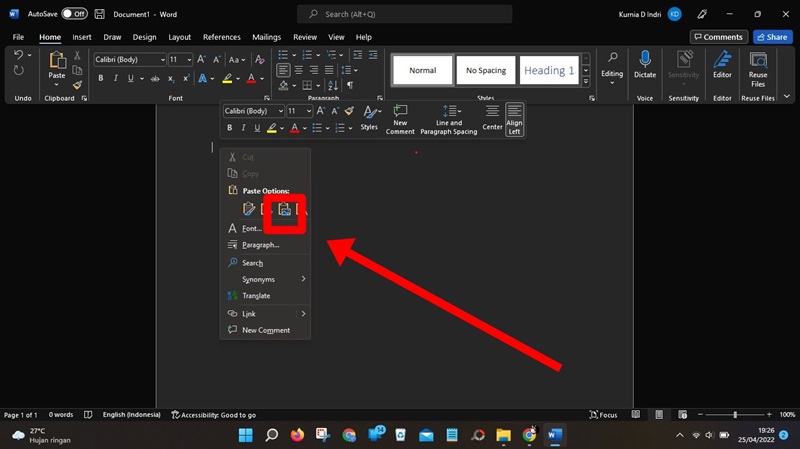Toggle Italic in the ribbon Font group
The image size is (800, 449).
click(x=116, y=78)
